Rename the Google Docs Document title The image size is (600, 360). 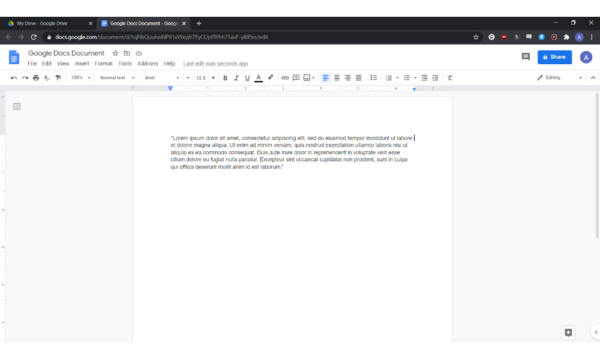pos(66,53)
